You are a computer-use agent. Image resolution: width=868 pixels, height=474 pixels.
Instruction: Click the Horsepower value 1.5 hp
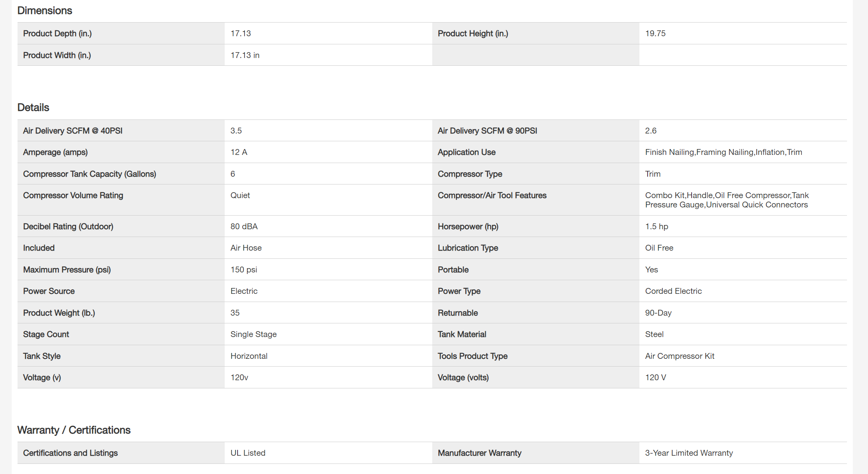(x=657, y=226)
